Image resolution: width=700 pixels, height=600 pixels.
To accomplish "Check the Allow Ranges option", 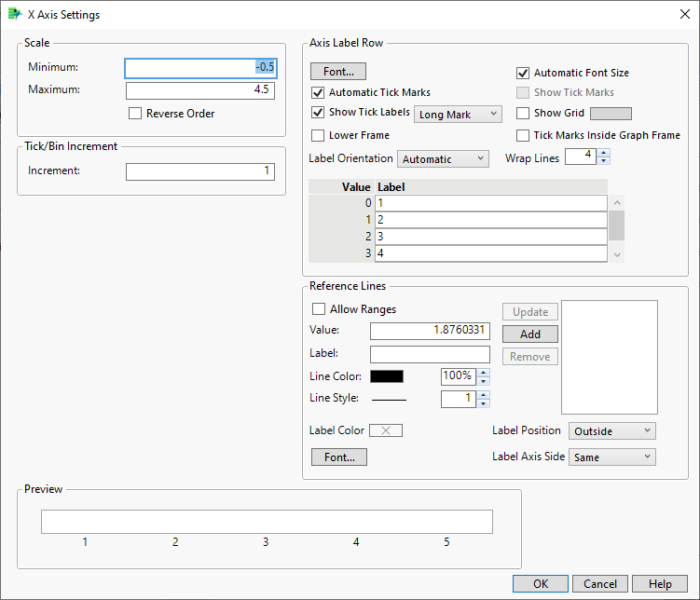I will click(319, 309).
